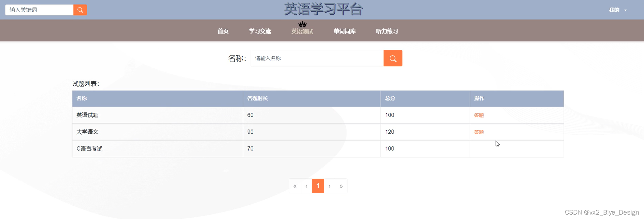Click 答题 link for 大学语文
The image size is (644, 219).
pyautogui.click(x=479, y=132)
